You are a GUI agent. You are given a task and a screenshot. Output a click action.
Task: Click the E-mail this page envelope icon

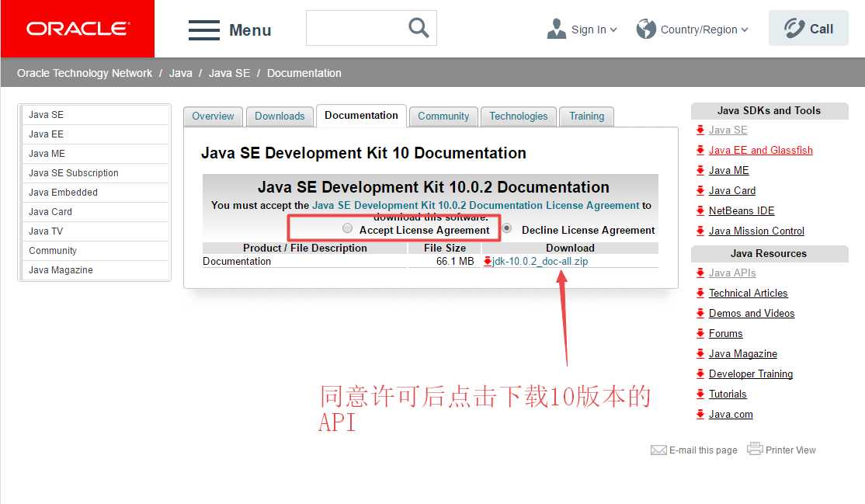(658, 450)
